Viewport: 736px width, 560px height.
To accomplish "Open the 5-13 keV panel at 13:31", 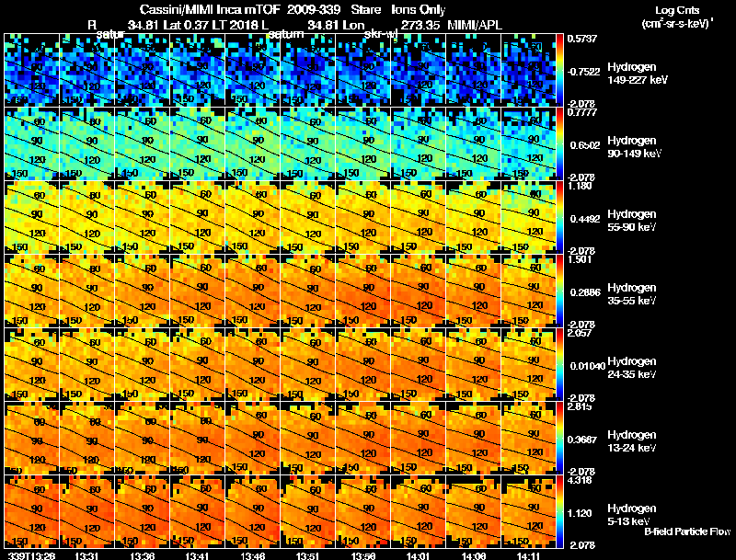I will tap(86, 511).
